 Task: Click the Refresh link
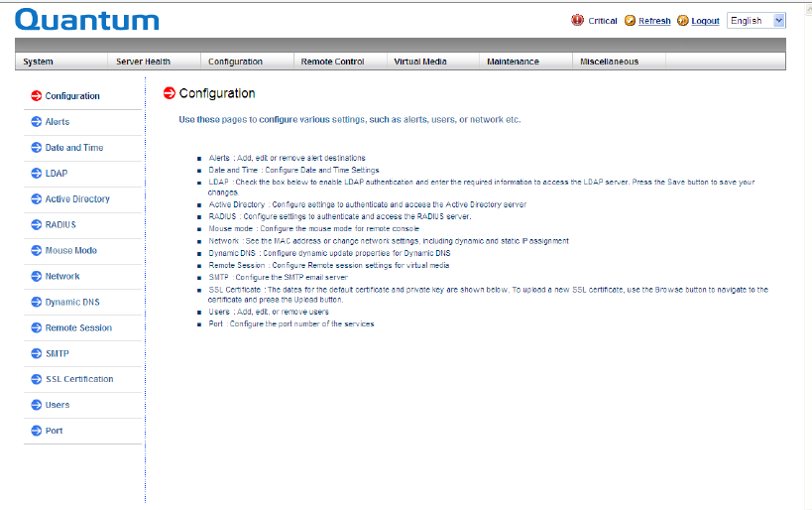coord(654,21)
